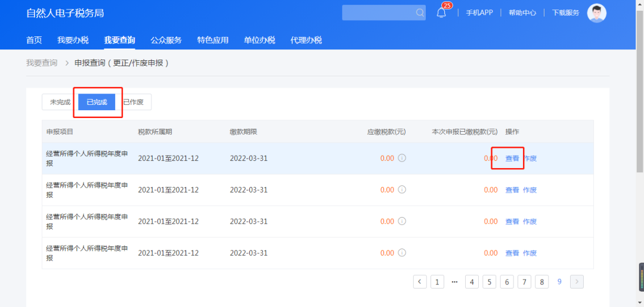Select current page 9

[x=559, y=281]
